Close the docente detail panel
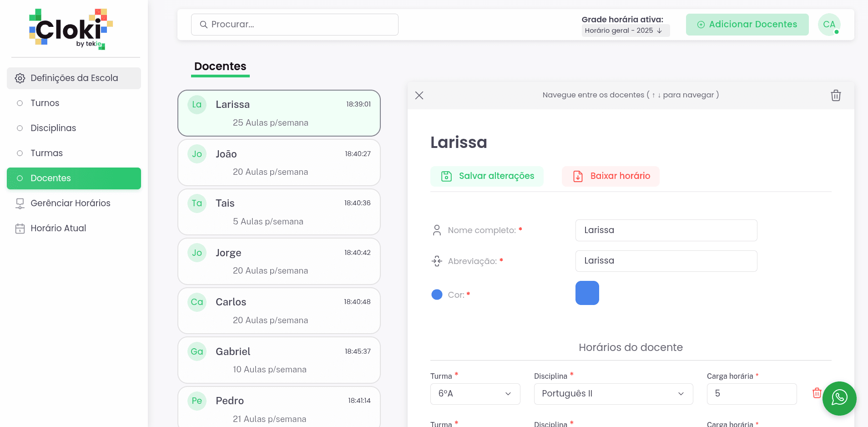The height and width of the screenshot is (427, 868). pos(419,96)
